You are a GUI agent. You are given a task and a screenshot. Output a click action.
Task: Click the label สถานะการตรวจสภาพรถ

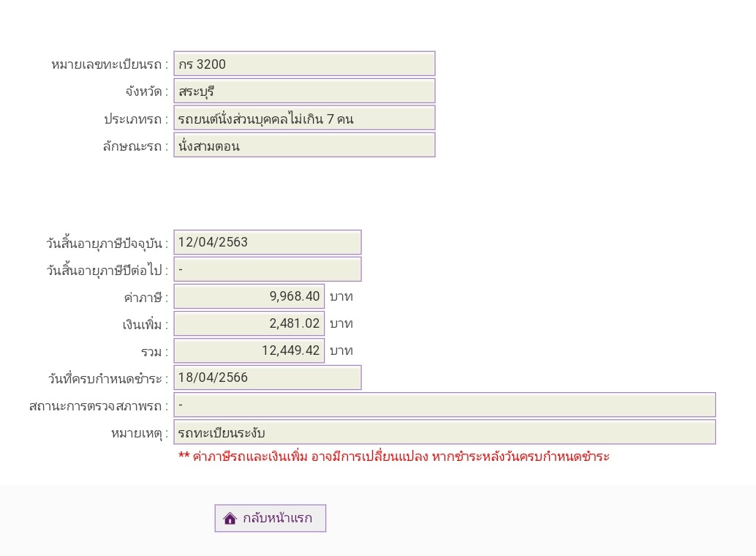[x=99, y=406]
